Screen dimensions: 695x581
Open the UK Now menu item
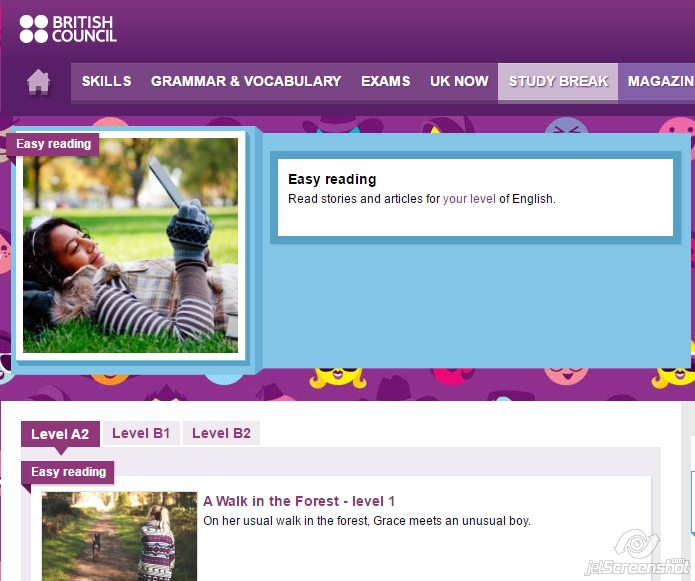coord(459,82)
